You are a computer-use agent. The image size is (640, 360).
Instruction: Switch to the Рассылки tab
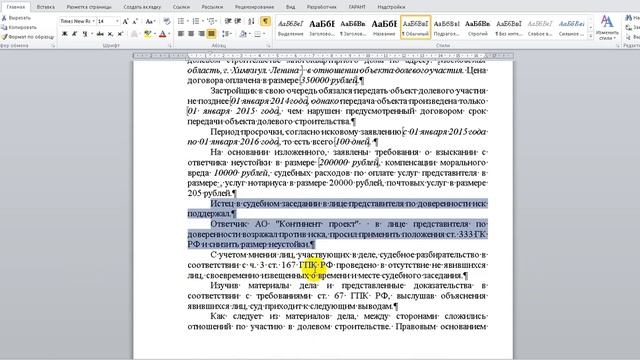pos(212,7)
